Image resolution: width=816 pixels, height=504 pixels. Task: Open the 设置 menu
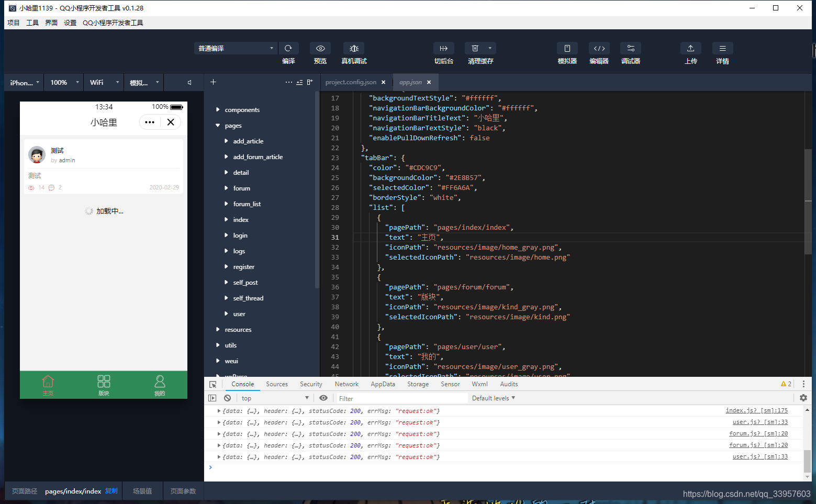point(70,23)
